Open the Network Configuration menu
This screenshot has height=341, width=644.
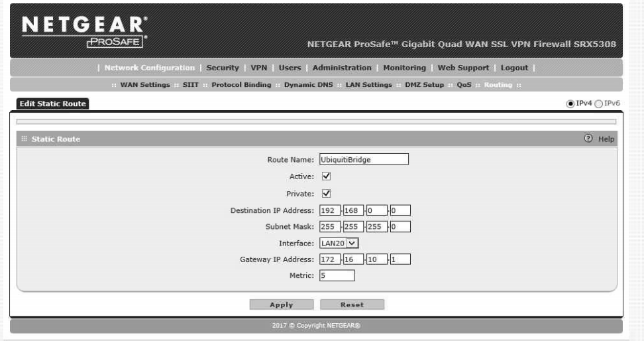pyautogui.click(x=150, y=68)
